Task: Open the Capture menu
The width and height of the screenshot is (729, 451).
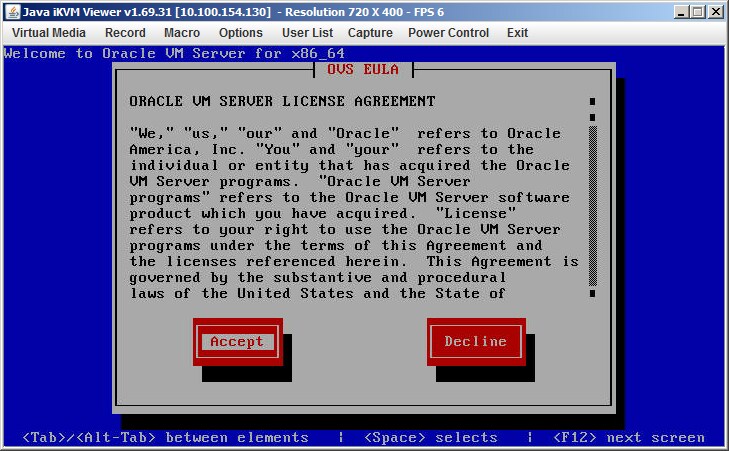Action: point(370,33)
